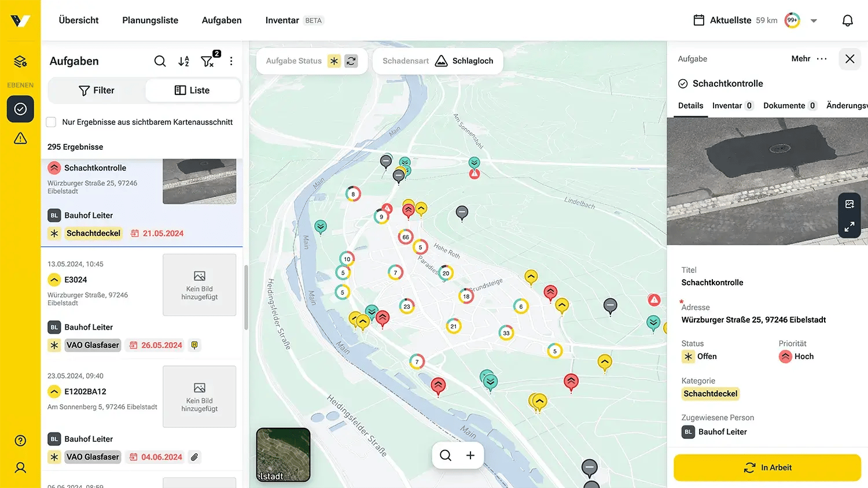Close the task detail panel
Image resolution: width=868 pixels, height=488 pixels.
click(x=849, y=59)
